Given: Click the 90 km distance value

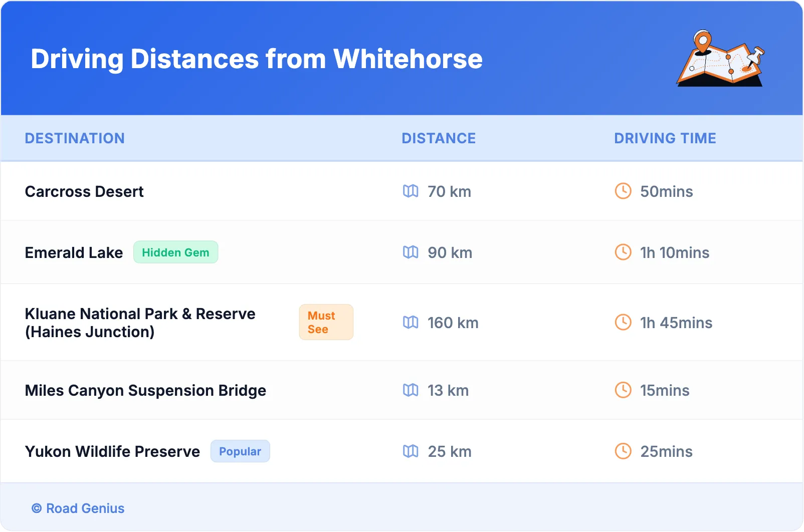Looking at the screenshot, I should pos(450,252).
